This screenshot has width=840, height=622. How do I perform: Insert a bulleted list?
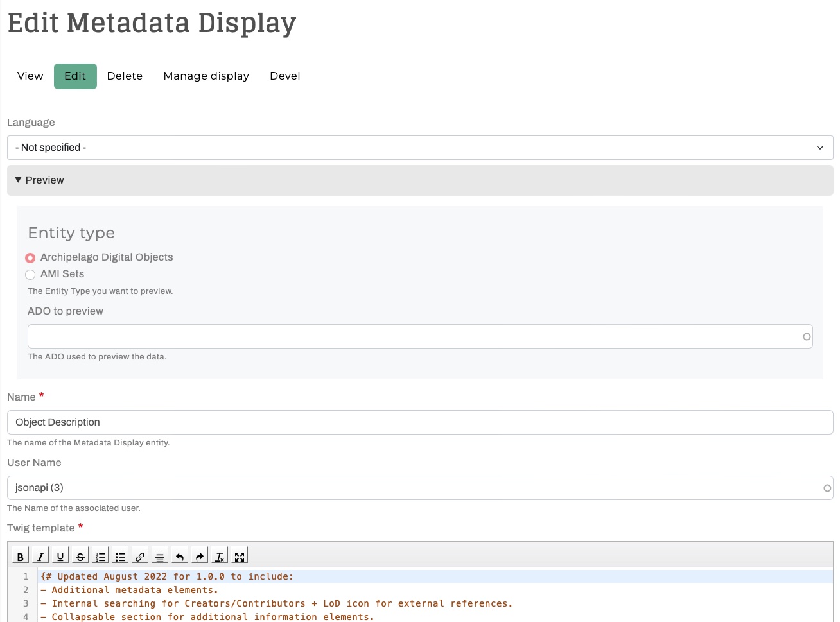click(120, 557)
